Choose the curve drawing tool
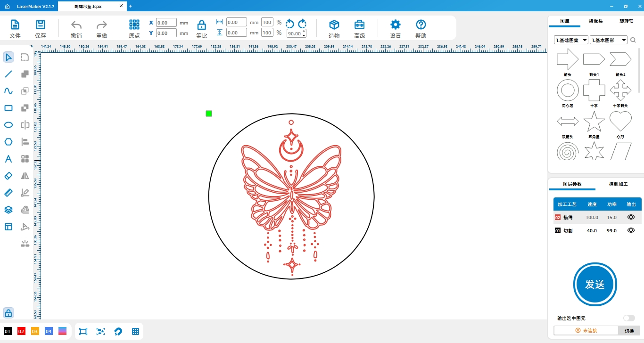644x343 pixels. click(8, 91)
